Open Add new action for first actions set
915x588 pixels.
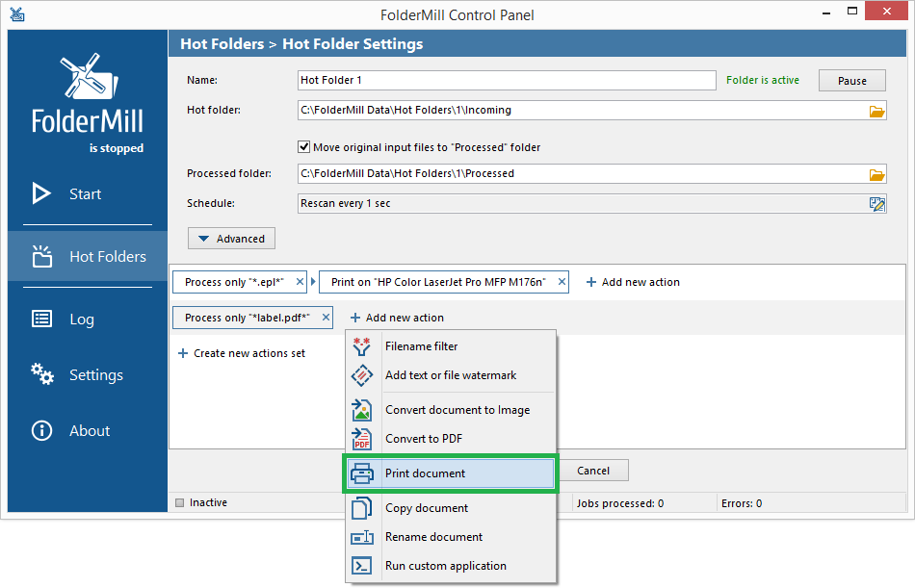[633, 282]
